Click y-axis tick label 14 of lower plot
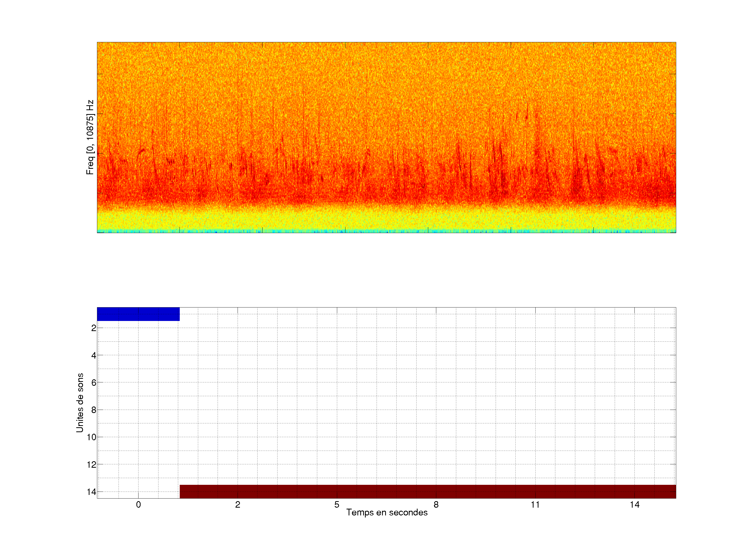 click(x=92, y=492)
